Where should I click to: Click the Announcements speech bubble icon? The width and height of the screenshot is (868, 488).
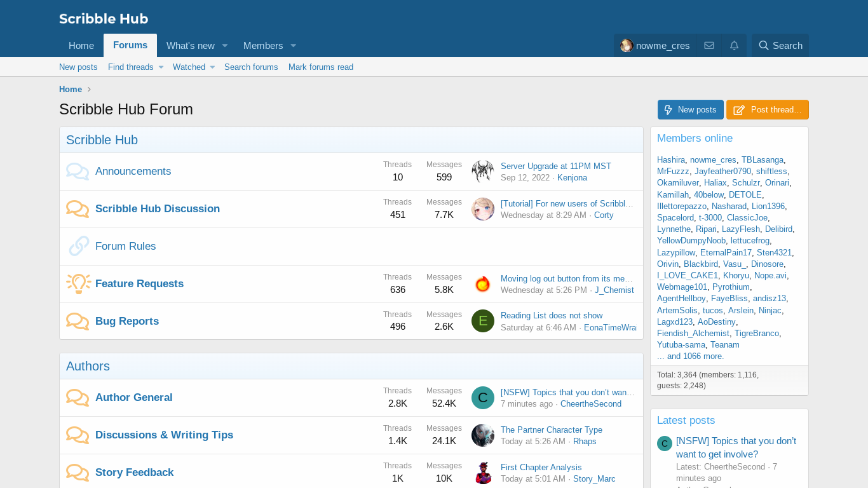[78, 172]
